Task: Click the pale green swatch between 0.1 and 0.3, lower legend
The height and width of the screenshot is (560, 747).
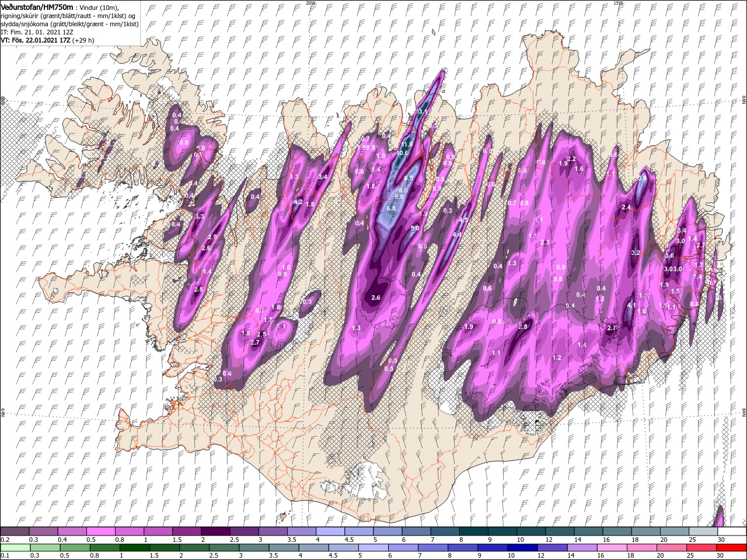Action: (15, 548)
